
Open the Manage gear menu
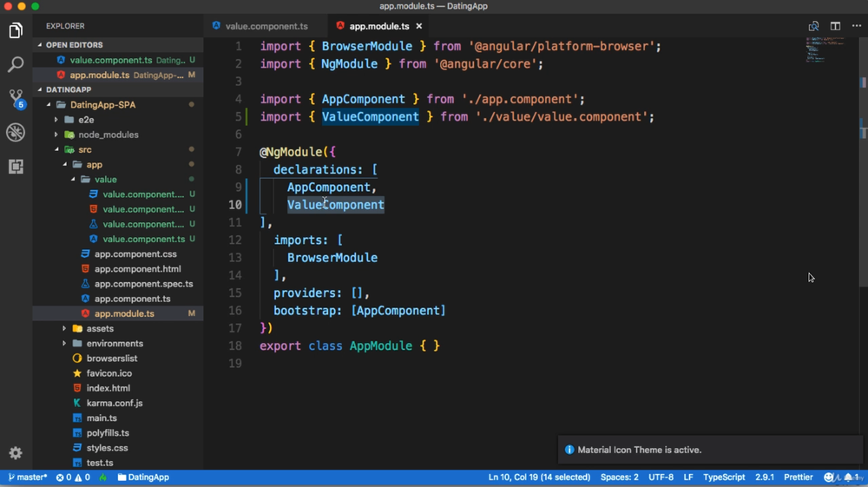click(x=16, y=453)
